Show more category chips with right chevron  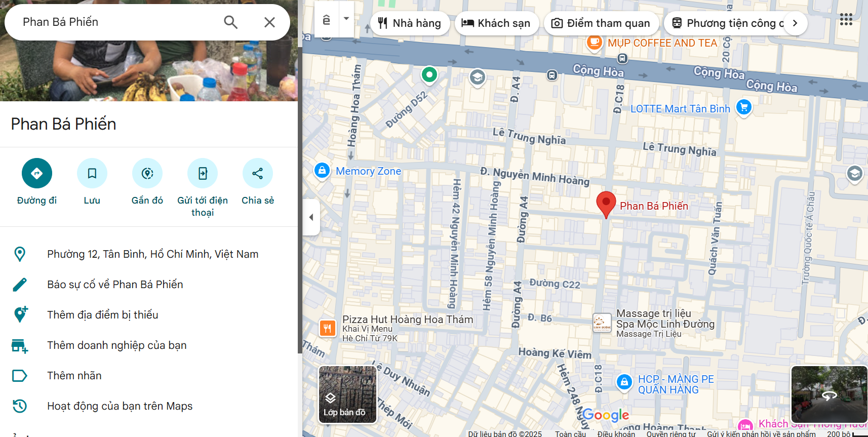(x=795, y=23)
